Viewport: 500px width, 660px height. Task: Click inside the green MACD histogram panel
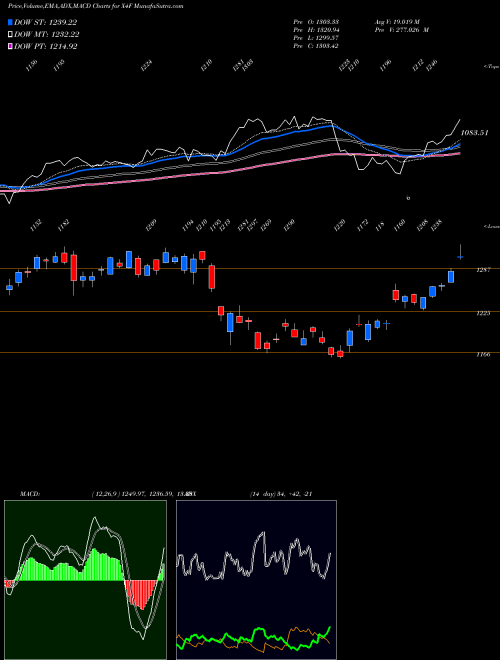click(x=85, y=580)
